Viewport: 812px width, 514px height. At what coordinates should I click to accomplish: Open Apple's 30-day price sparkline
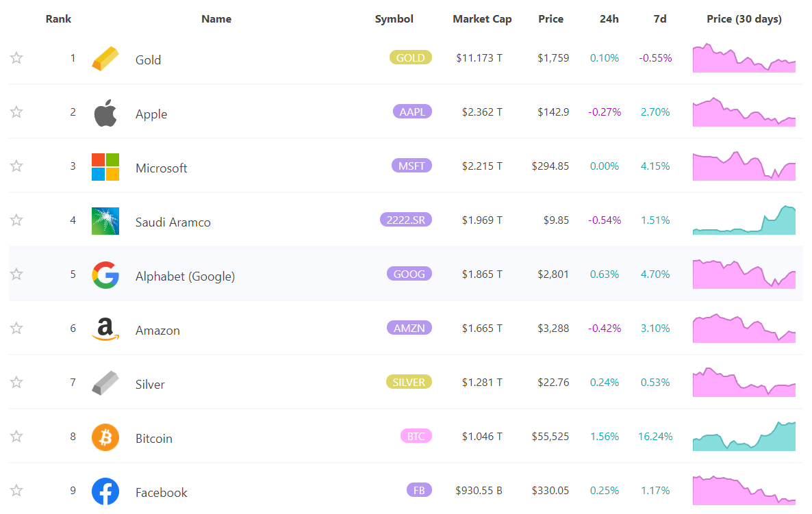pyautogui.click(x=744, y=112)
